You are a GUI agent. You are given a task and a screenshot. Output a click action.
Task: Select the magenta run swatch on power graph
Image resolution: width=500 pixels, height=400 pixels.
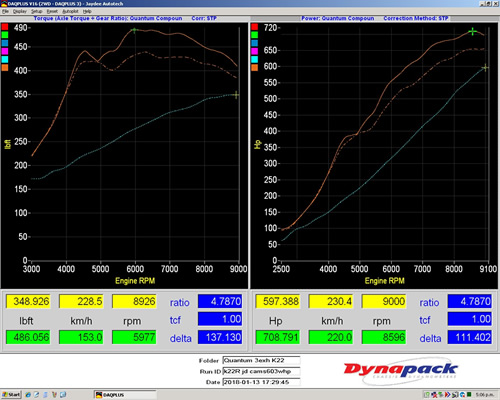tap(255, 51)
